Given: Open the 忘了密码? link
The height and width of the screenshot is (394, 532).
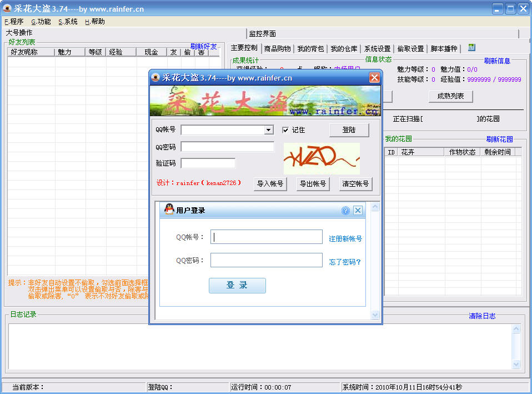Looking at the screenshot, I should (x=345, y=262).
